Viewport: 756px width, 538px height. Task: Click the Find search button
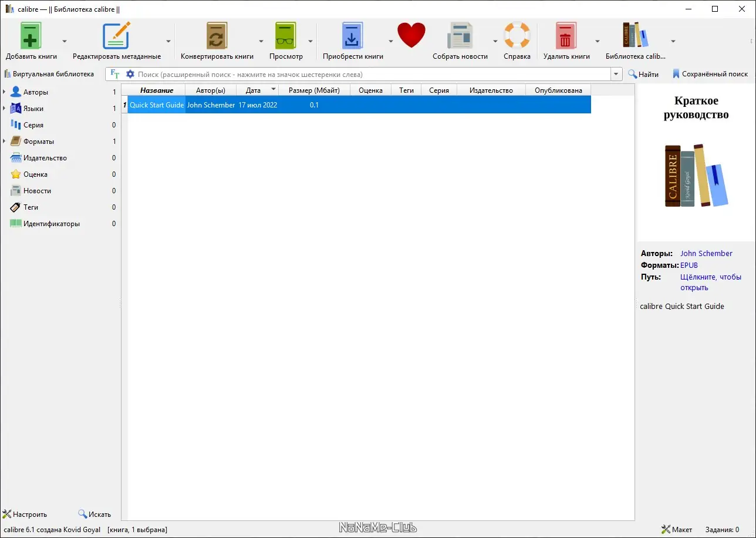[643, 74]
